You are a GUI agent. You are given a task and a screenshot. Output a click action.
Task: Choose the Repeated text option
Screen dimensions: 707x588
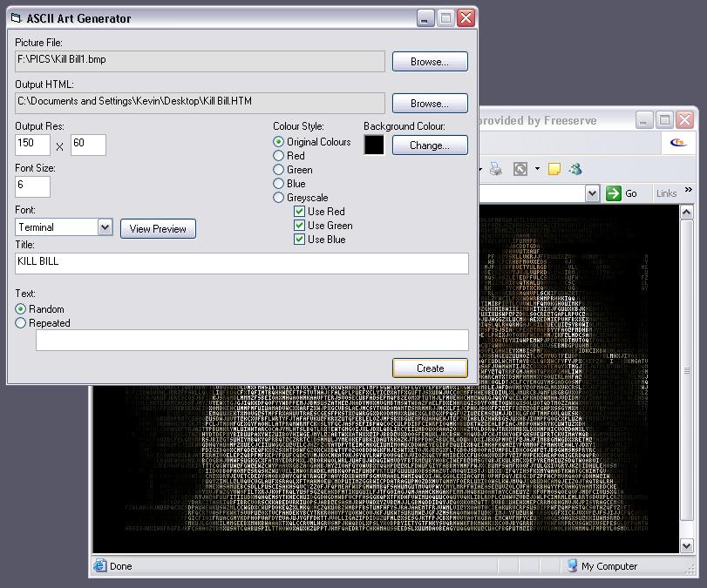click(x=21, y=323)
